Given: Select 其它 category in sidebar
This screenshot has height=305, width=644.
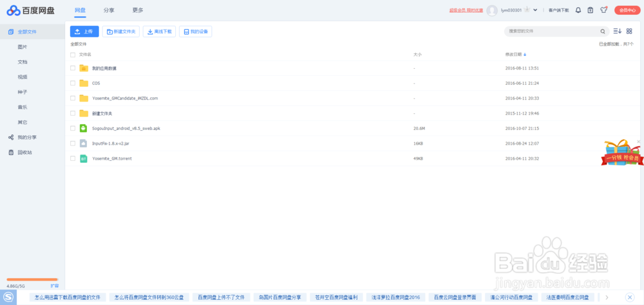Looking at the screenshot, I should 23,122.
